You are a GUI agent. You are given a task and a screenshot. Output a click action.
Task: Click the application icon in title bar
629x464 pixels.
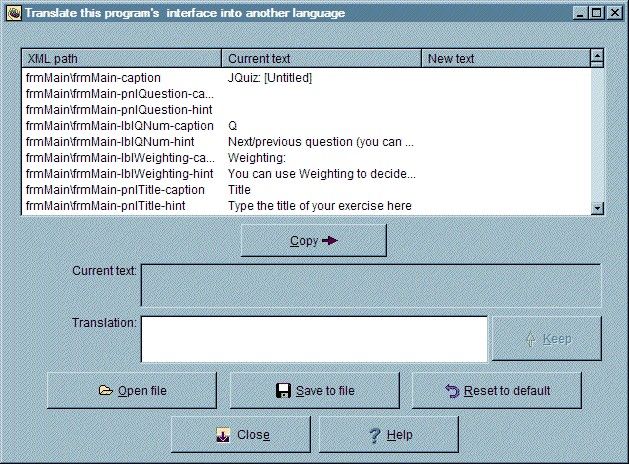(14, 13)
